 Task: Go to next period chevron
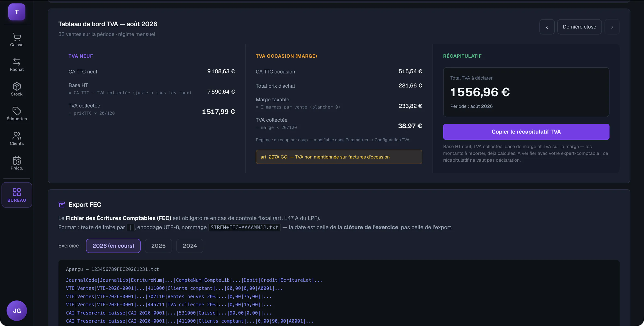612,27
